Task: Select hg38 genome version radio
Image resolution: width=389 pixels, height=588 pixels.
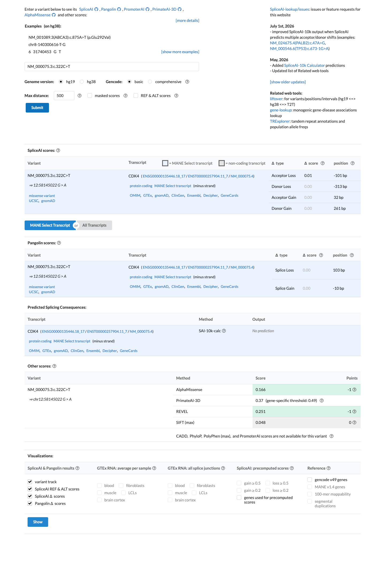Action: (x=82, y=82)
